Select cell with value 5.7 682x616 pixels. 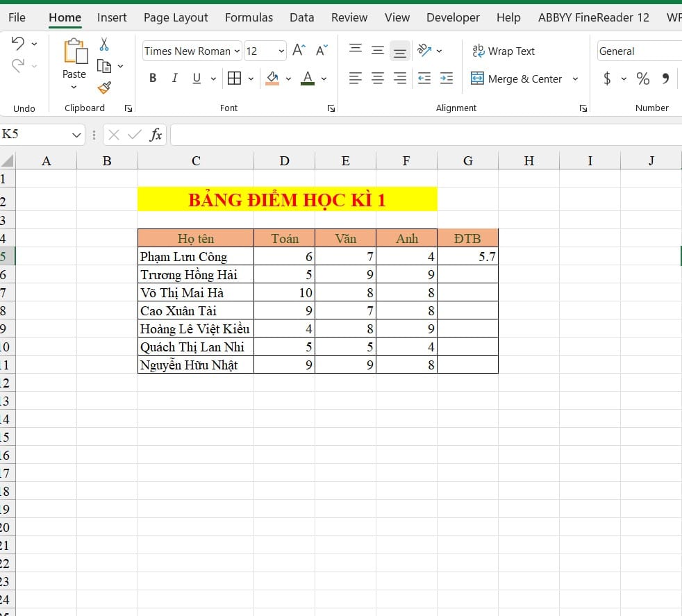click(468, 256)
